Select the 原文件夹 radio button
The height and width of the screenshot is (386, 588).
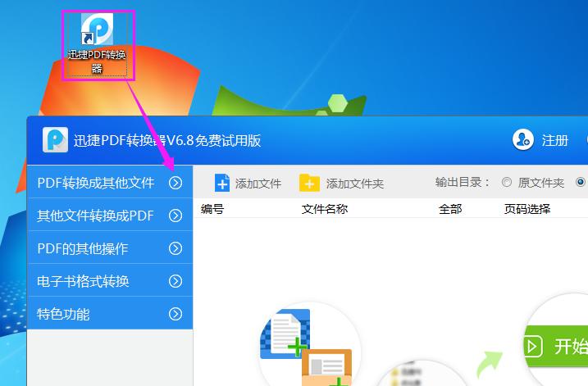pos(507,183)
